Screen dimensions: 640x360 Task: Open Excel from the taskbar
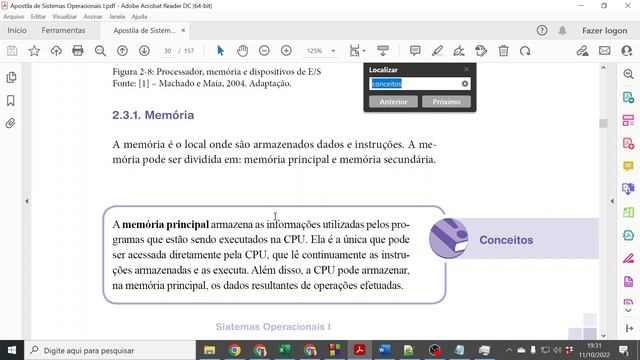284,350
